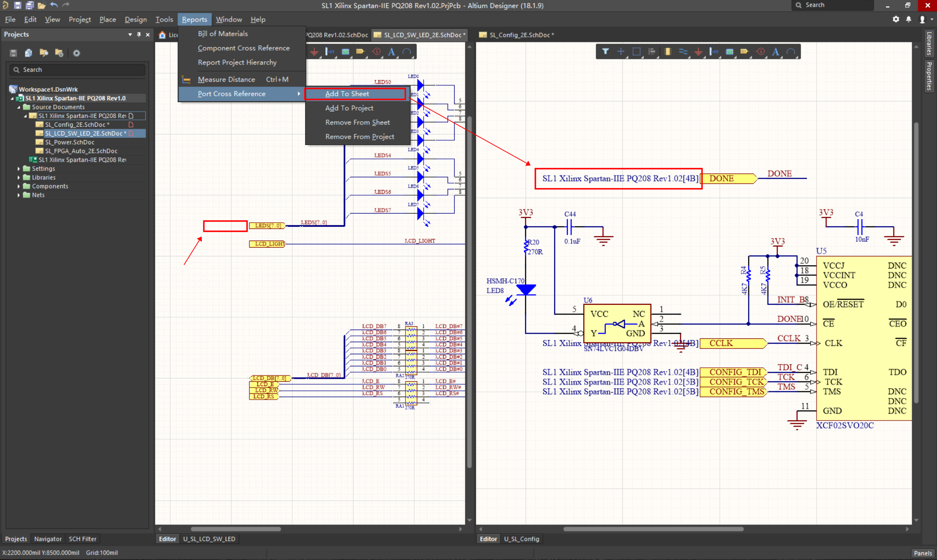Switch to SL_Config_2E.SchDoc tab

pyautogui.click(x=521, y=35)
